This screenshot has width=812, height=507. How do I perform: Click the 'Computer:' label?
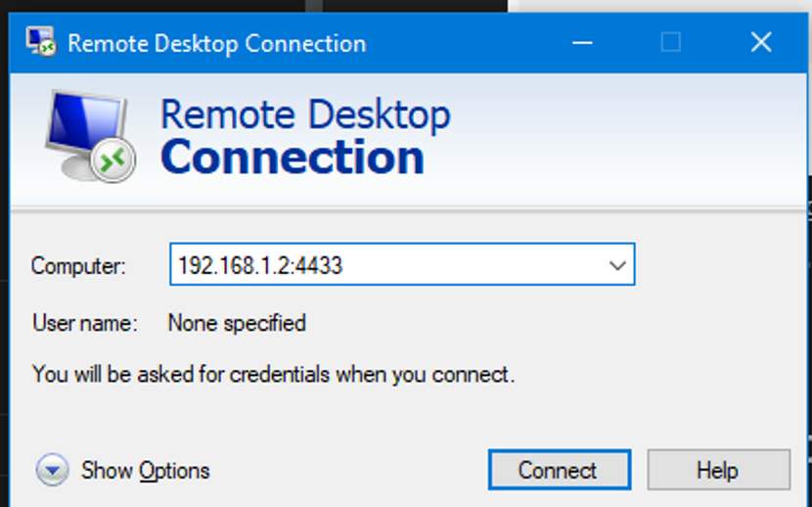click(78, 266)
